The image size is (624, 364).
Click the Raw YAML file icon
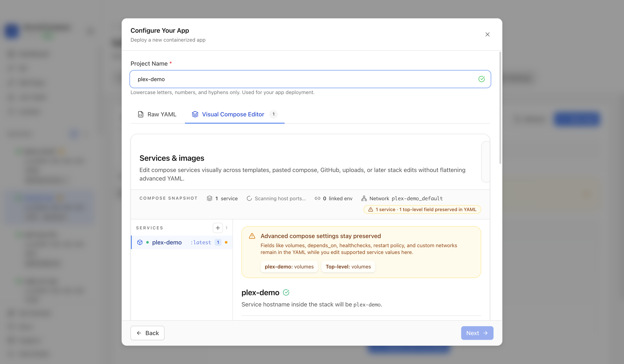click(x=141, y=114)
